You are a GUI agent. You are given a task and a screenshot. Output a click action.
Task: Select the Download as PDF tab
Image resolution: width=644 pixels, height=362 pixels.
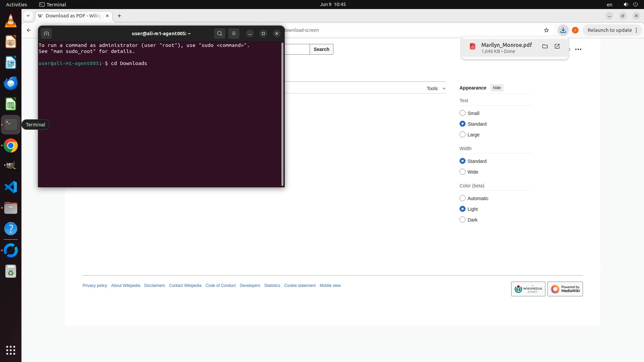click(x=73, y=16)
